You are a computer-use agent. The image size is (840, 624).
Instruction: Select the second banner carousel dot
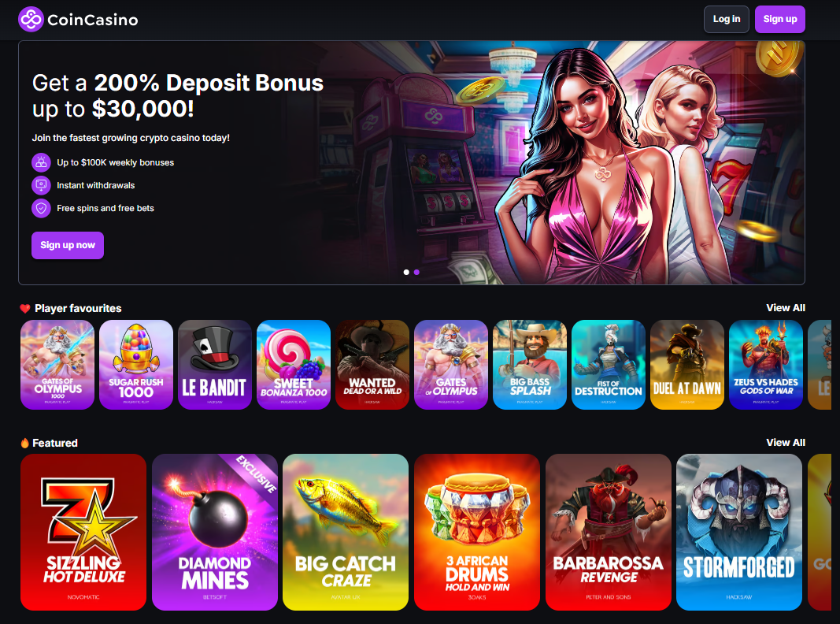coord(416,273)
